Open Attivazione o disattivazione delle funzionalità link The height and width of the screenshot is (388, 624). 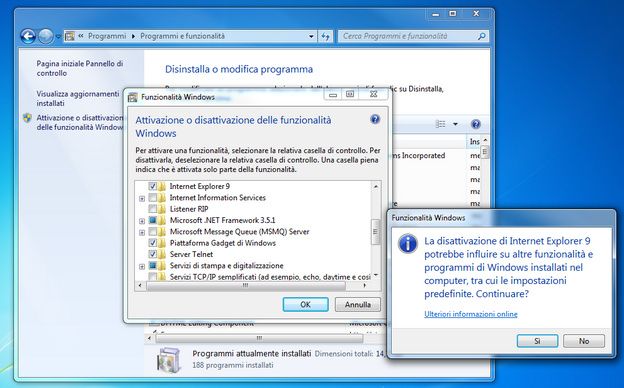(x=80, y=123)
